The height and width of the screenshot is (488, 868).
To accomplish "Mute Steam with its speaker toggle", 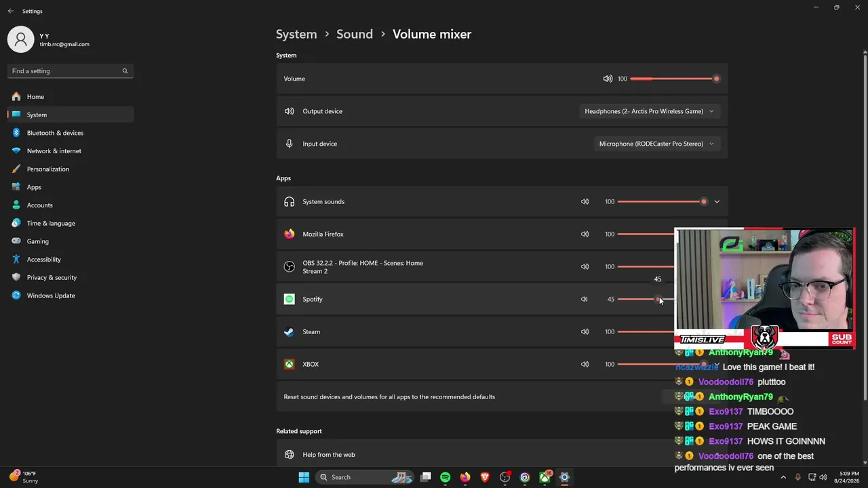I will [x=585, y=331].
